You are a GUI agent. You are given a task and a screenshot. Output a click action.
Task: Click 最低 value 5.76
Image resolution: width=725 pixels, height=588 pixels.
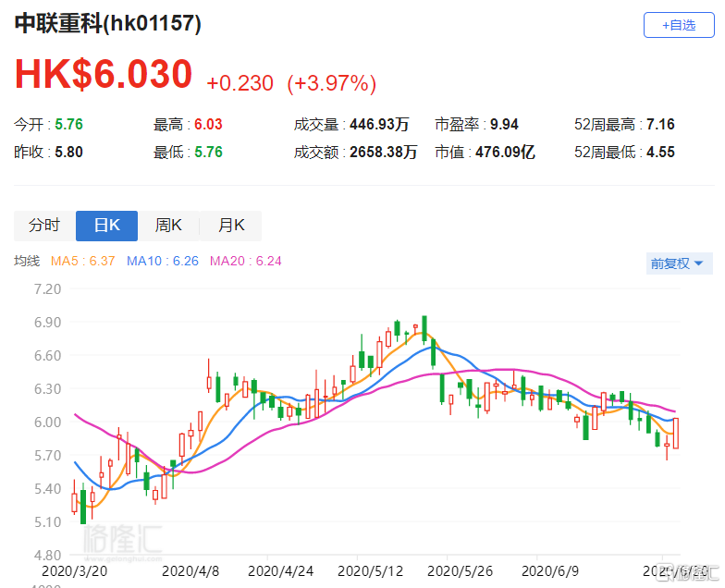point(208,152)
